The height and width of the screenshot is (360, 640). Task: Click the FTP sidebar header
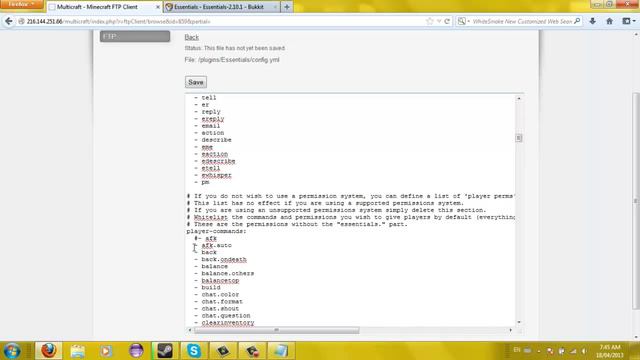(x=135, y=36)
